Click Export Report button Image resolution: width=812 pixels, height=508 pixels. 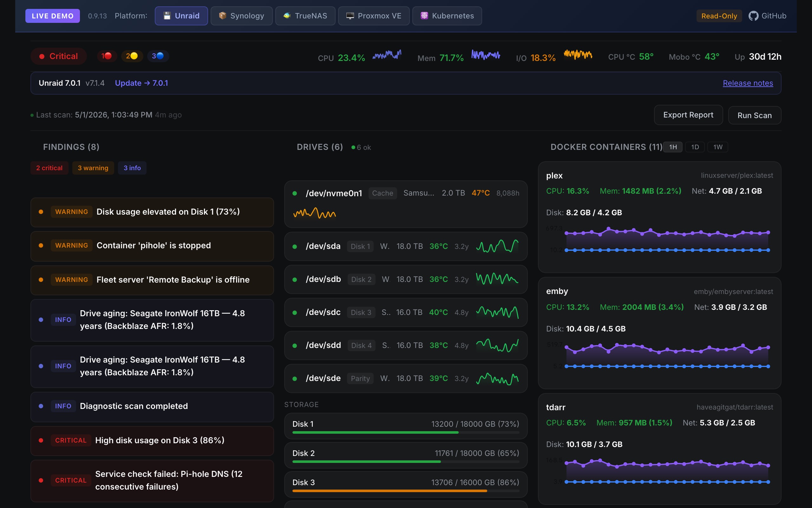click(x=688, y=115)
